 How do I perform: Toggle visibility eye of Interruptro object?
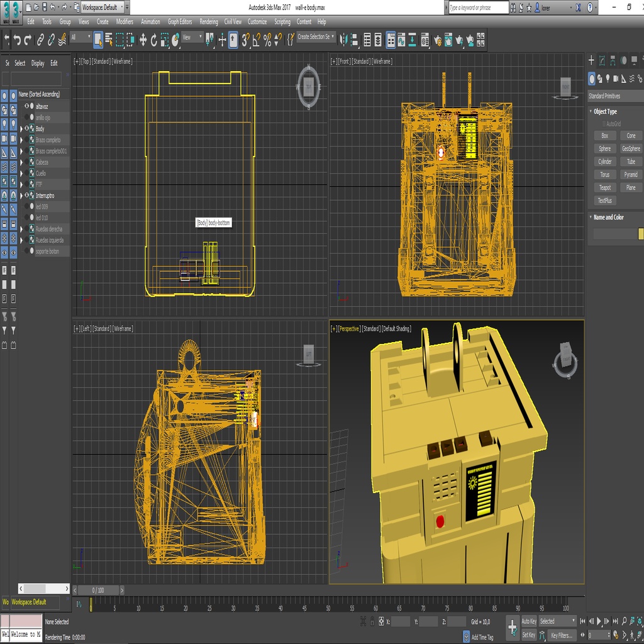pos(26,196)
